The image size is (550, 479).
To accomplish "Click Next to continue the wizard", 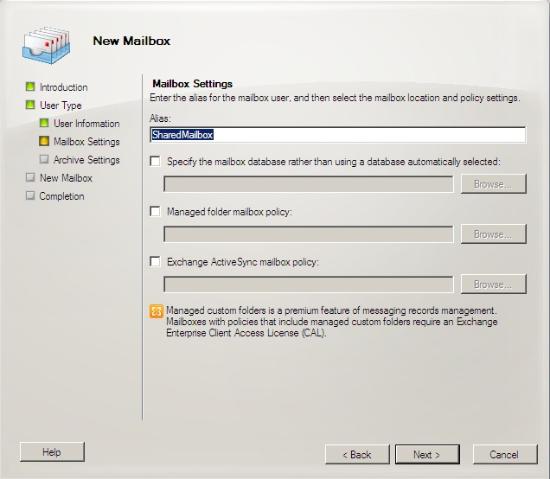I will tap(427, 454).
